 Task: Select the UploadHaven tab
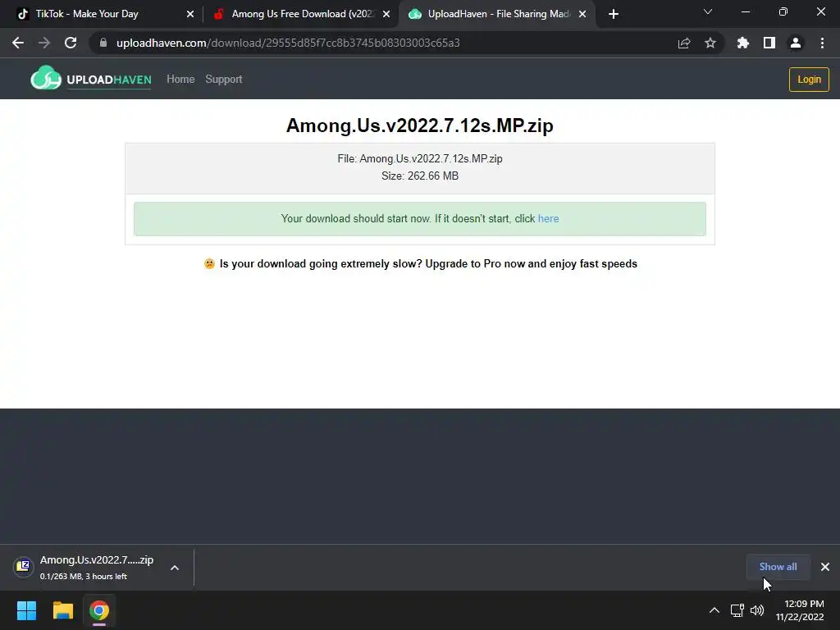498,14
